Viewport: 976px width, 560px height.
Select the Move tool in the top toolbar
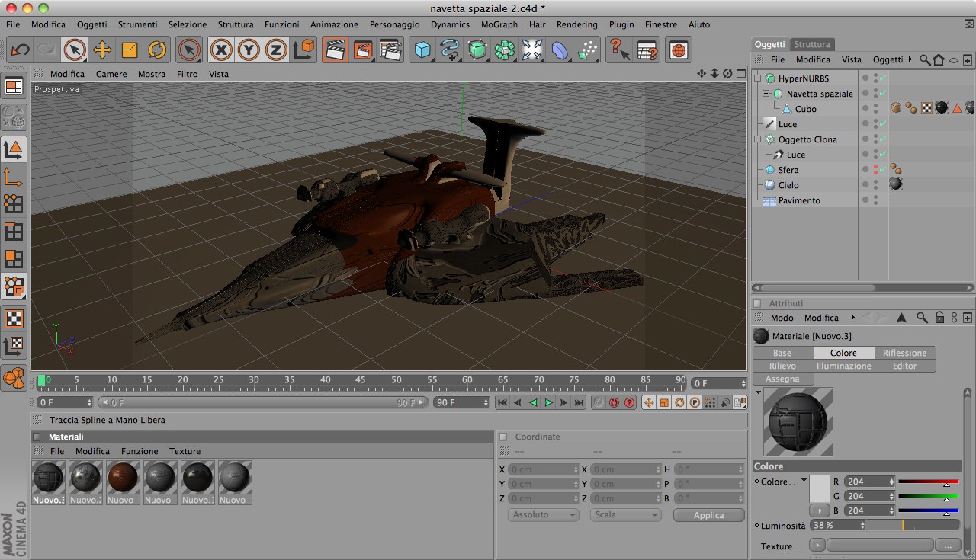coord(102,50)
